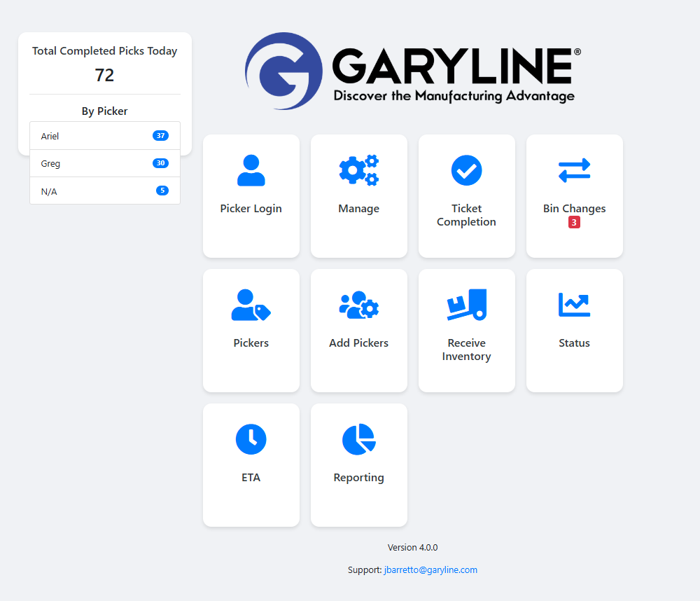Select the ETA tile label

click(251, 477)
